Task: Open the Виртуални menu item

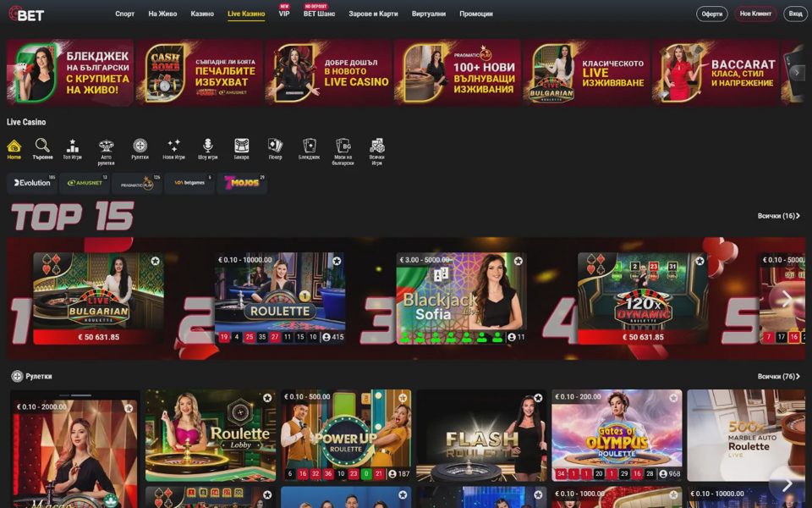Action: click(429, 14)
